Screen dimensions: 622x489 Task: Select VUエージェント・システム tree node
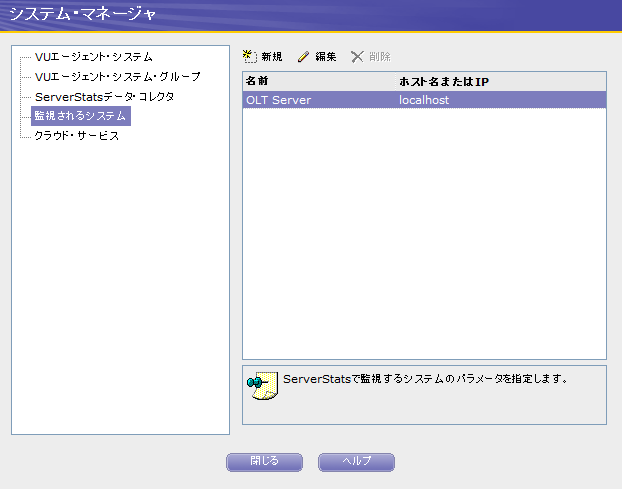click(x=94, y=57)
